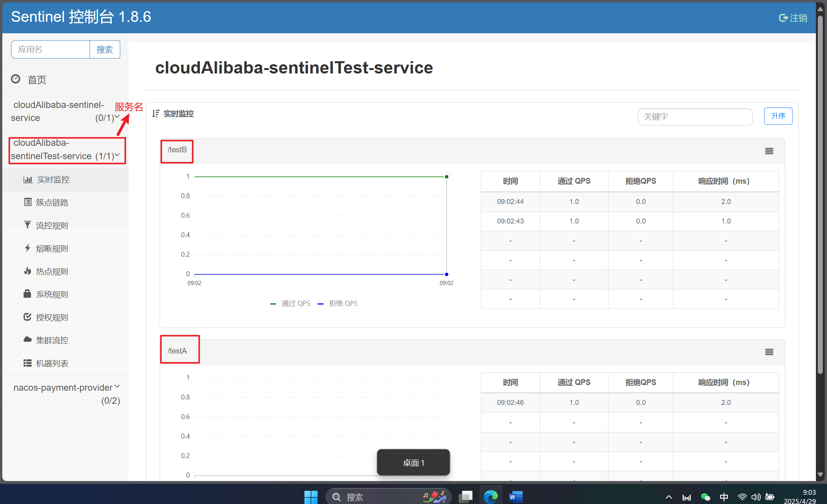Open the 机器列表 menu item

pyautogui.click(x=52, y=363)
